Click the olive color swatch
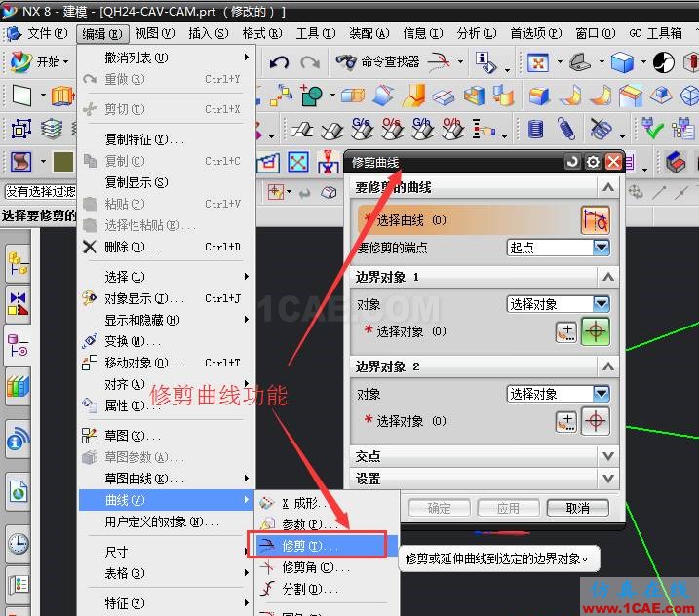 tap(63, 162)
